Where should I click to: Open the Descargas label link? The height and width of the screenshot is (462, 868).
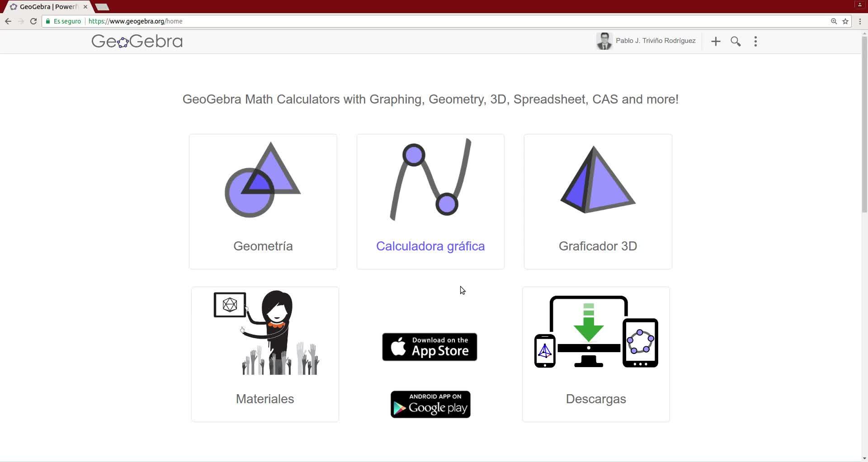coord(596,399)
